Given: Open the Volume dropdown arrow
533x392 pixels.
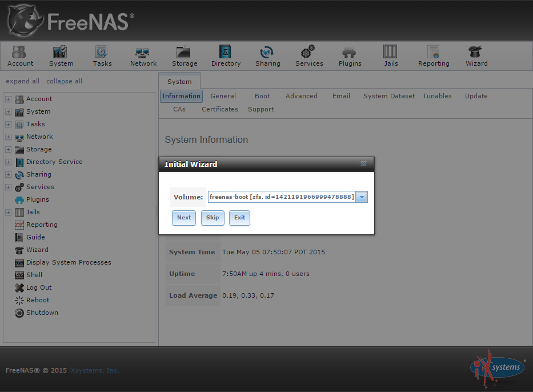Looking at the screenshot, I should [x=362, y=197].
